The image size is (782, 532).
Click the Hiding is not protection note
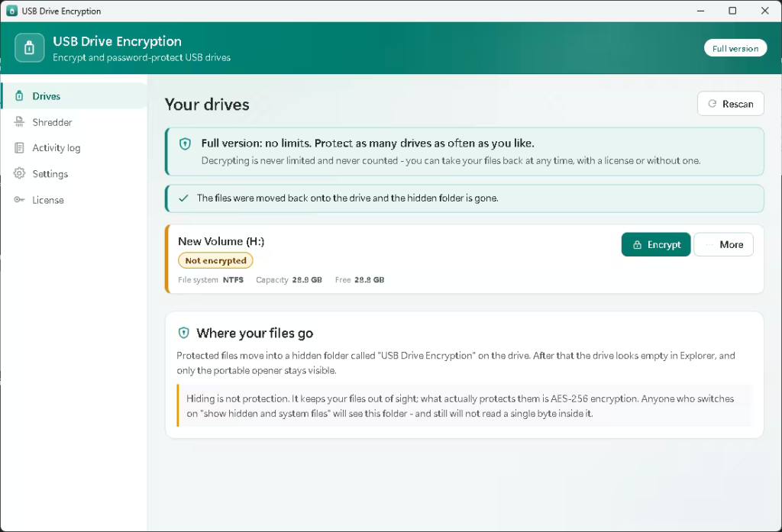point(464,406)
